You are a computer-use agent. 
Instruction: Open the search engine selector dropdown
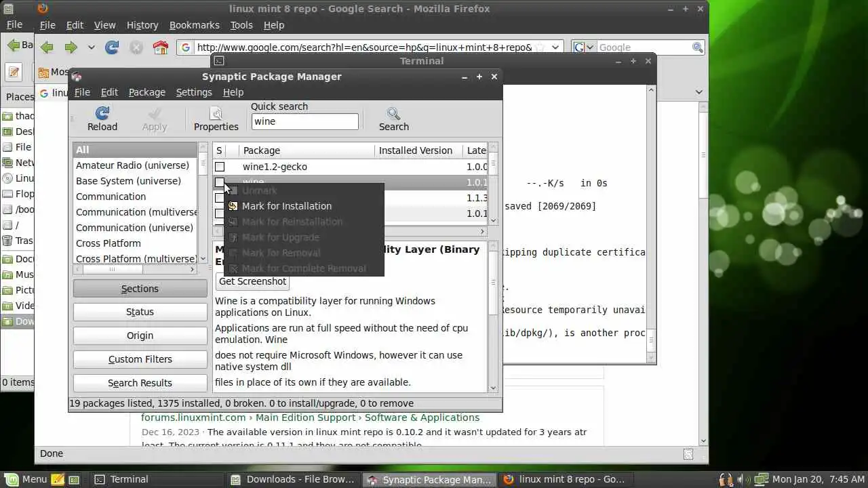[585, 47]
